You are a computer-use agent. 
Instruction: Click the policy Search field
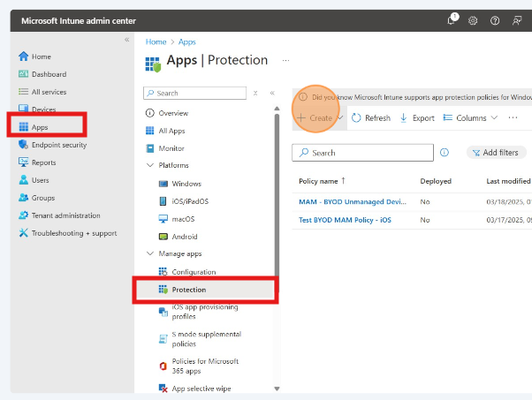click(x=362, y=153)
